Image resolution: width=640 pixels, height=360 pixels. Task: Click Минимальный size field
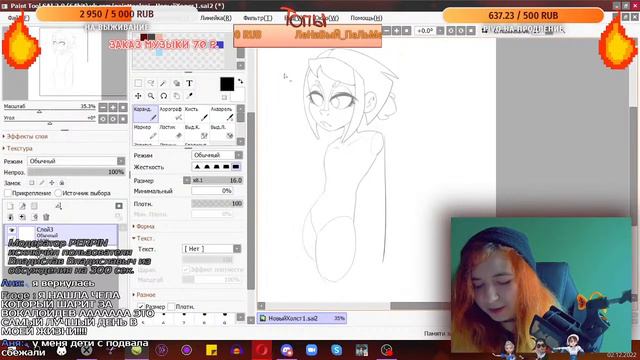pos(212,191)
